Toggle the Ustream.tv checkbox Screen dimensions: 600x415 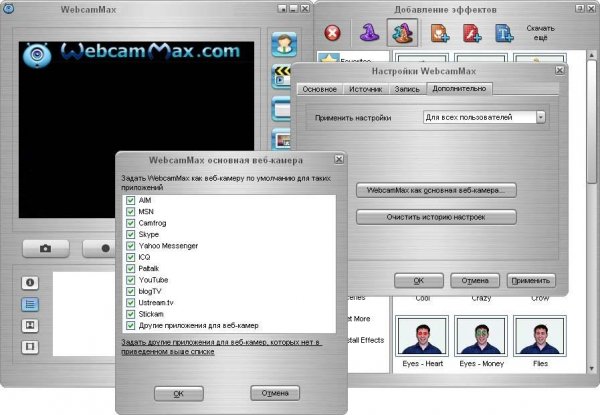130,303
